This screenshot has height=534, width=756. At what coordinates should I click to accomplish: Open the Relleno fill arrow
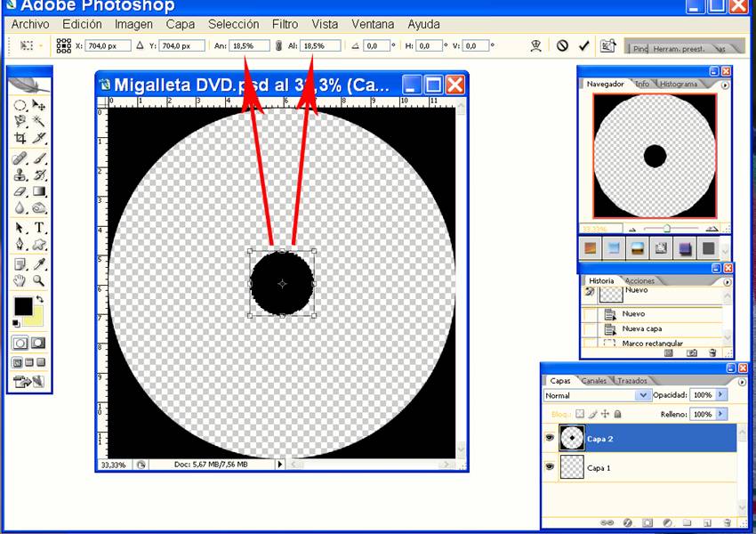click(x=721, y=414)
